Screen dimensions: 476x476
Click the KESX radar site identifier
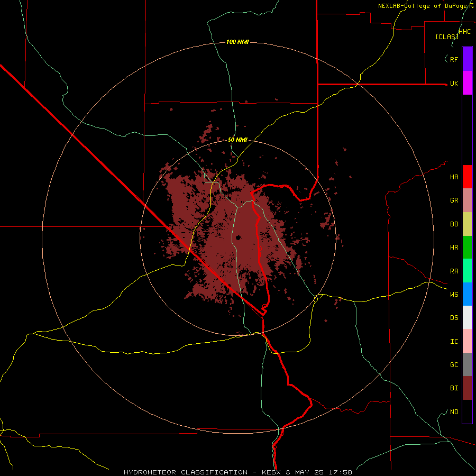click(271, 472)
